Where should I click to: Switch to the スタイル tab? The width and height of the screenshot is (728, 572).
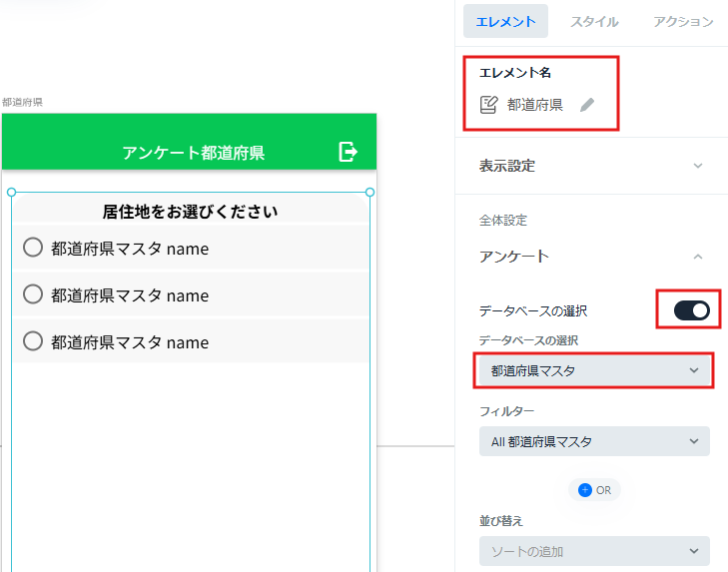[x=594, y=21]
